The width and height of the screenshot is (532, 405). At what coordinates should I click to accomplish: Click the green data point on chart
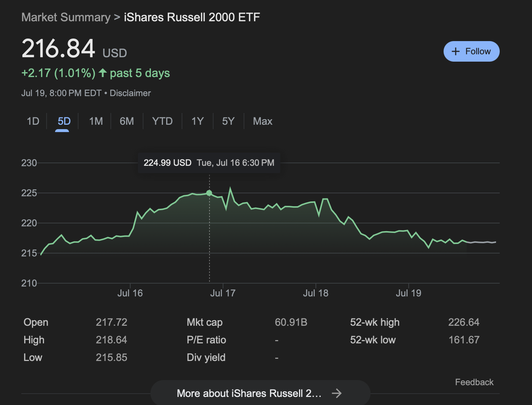(209, 193)
